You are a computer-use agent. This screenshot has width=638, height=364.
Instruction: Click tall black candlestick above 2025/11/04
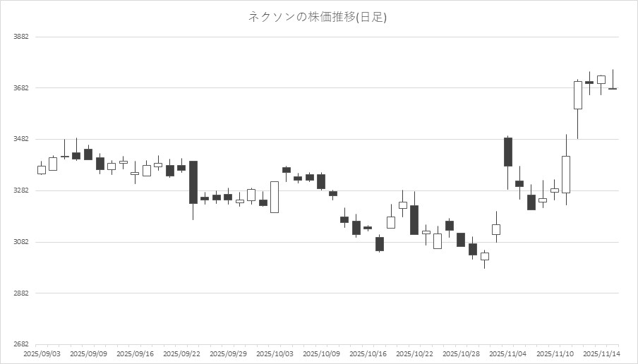(507, 152)
